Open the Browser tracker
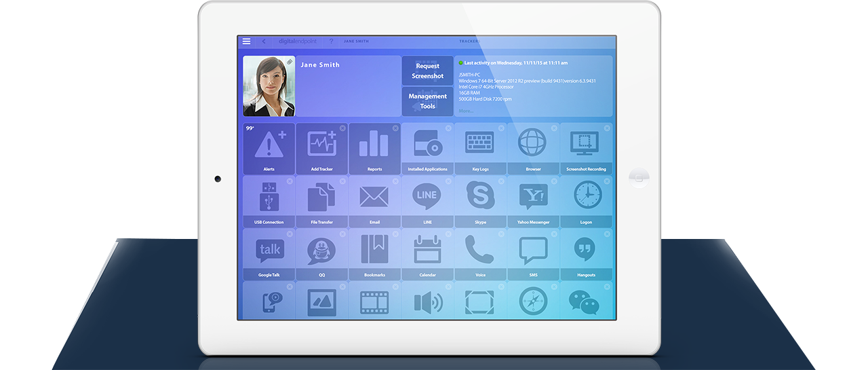The height and width of the screenshot is (370, 868). click(533, 149)
